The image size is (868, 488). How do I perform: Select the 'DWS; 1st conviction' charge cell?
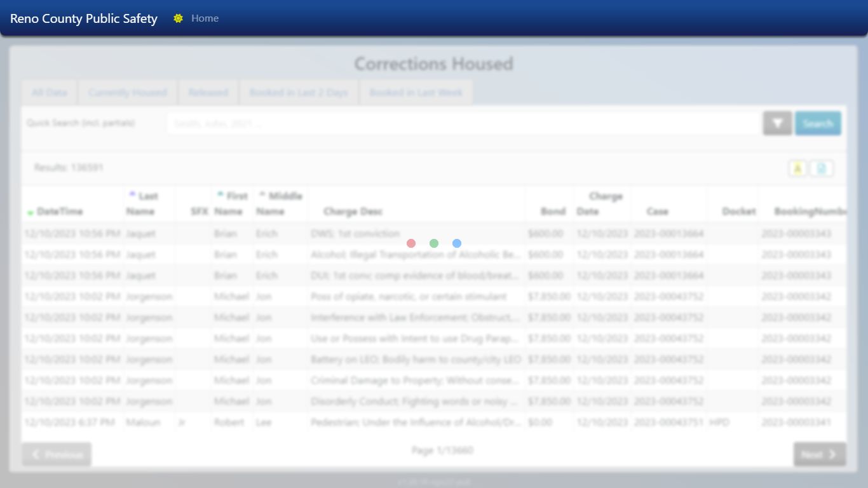coord(417,234)
